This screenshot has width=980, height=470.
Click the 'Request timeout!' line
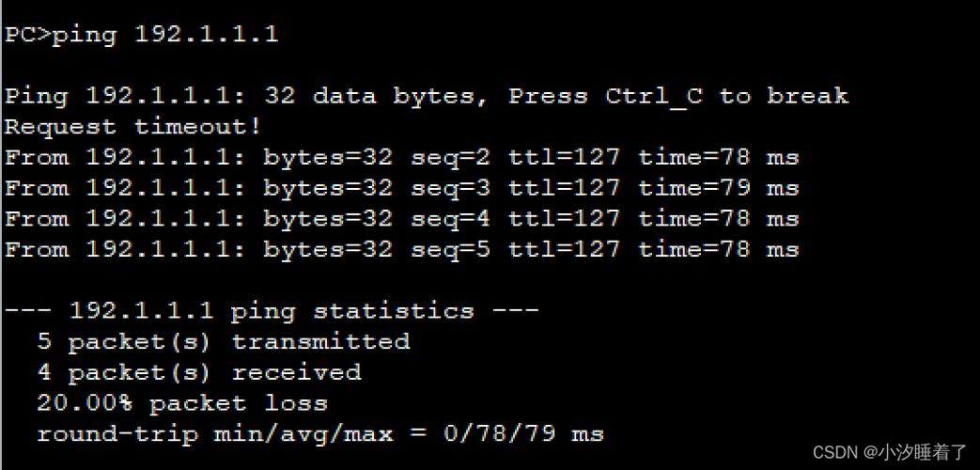click(132, 128)
